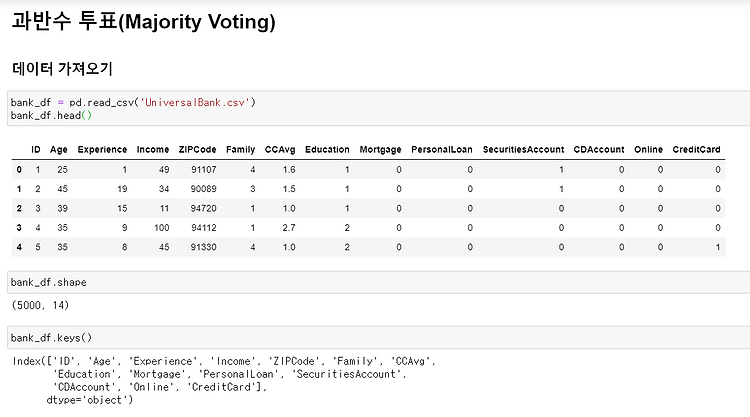Click the Experience column header
The width and height of the screenshot is (750, 417).
click(102, 149)
